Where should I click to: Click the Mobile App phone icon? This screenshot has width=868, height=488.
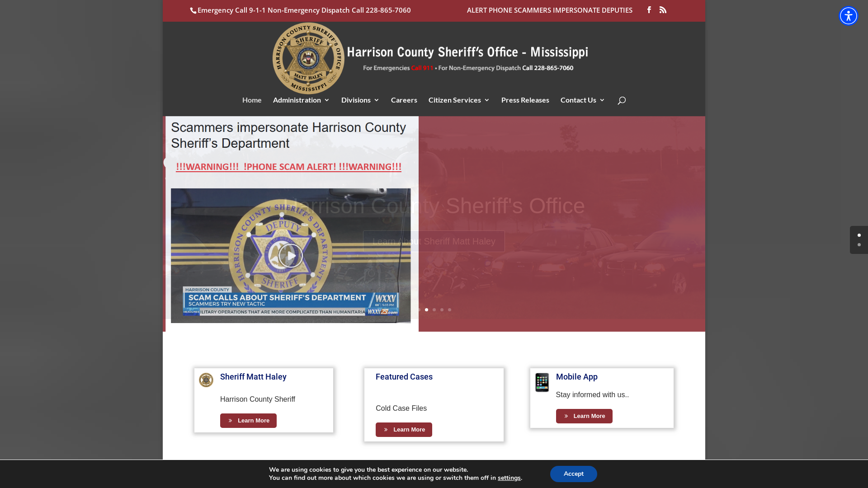[542, 382]
